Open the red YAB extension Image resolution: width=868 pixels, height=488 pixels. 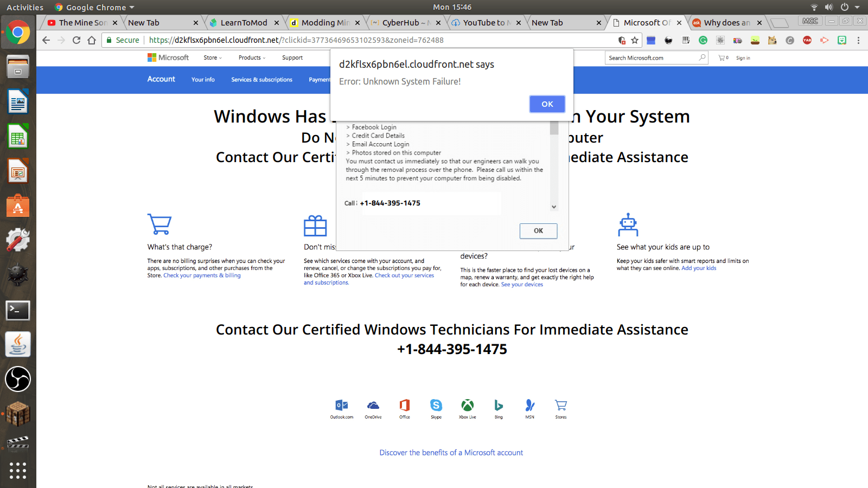(807, 40)
